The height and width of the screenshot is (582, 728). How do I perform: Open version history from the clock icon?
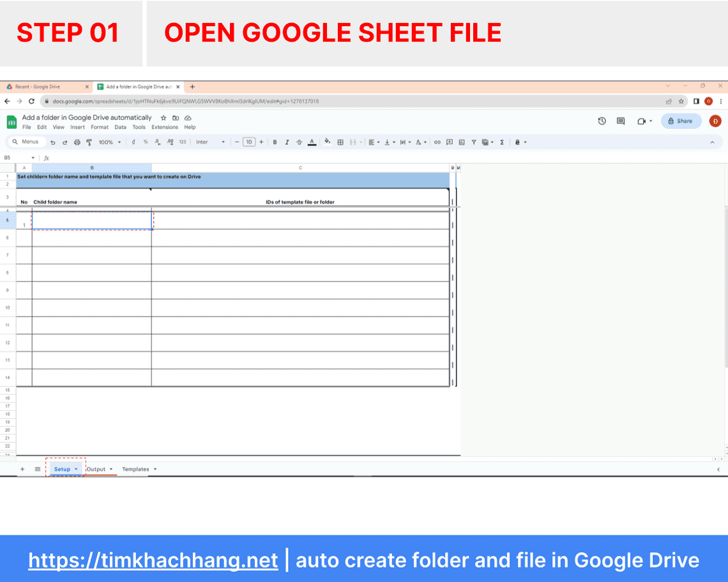click(602, 121)
